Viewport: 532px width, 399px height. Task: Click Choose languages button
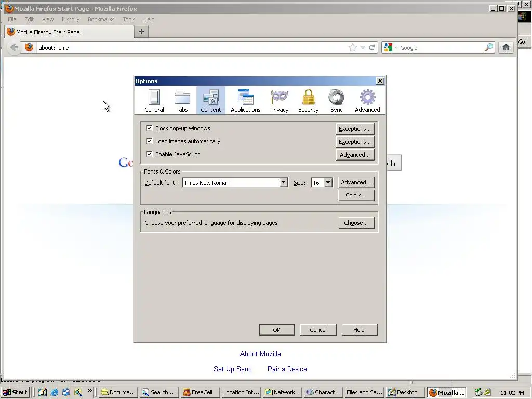tap(356, 223)
